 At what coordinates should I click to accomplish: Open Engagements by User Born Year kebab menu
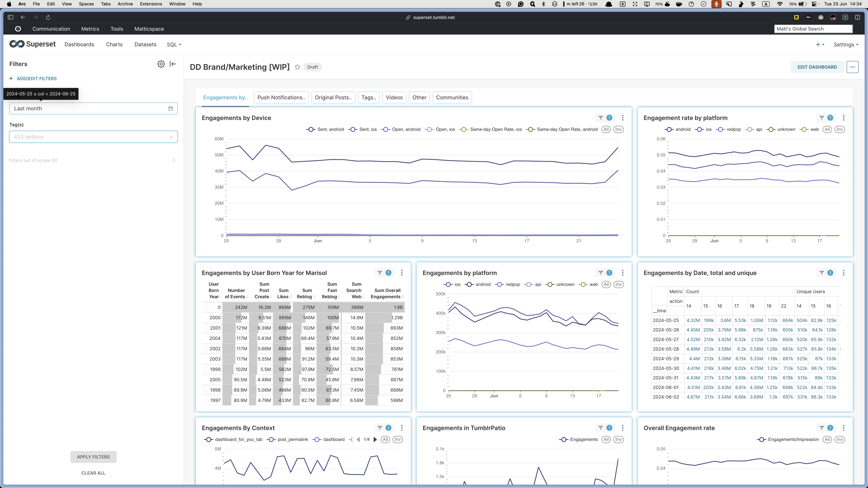[x=402, y=273]
